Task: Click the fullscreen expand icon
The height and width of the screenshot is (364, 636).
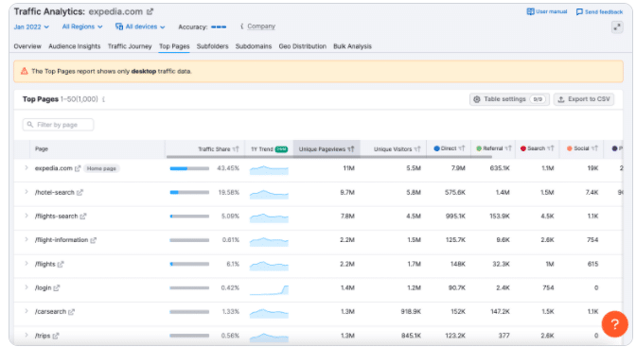Action: [x=617, y=27]
